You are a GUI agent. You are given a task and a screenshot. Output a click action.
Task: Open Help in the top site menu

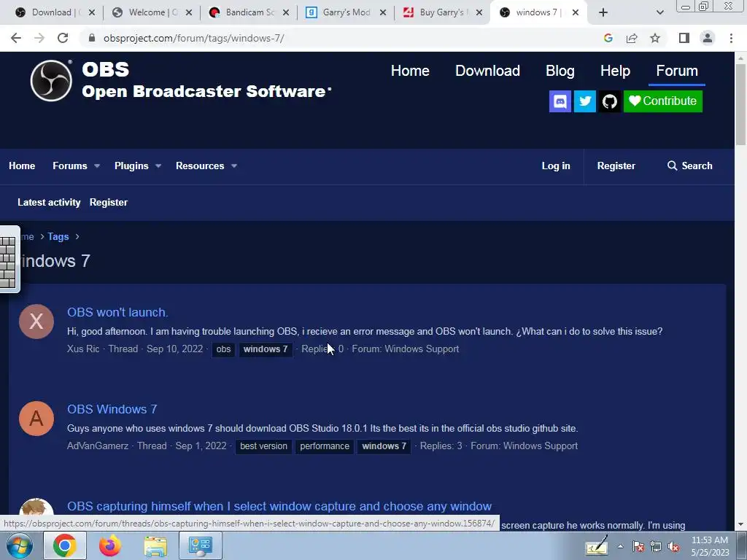tap(615, 71)
